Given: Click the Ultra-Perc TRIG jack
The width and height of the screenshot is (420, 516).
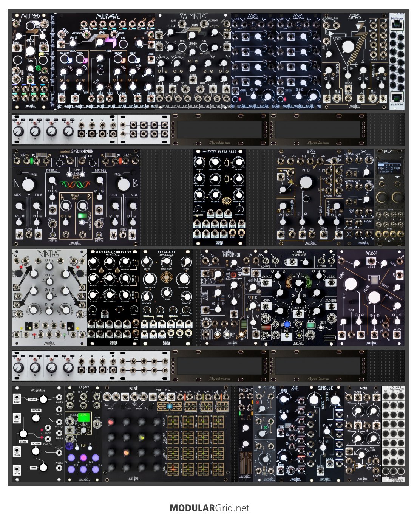Looking at the screenshot, I should point(197,222).
